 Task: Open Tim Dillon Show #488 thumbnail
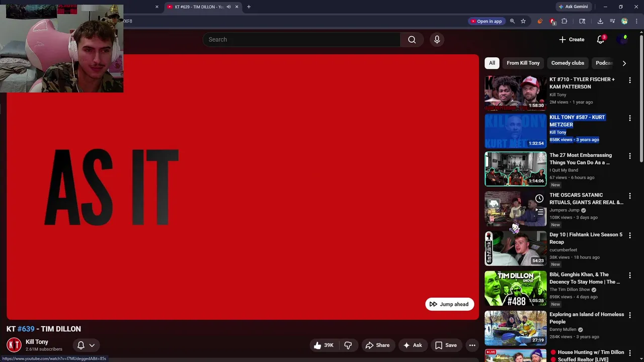tap(515, 289)
